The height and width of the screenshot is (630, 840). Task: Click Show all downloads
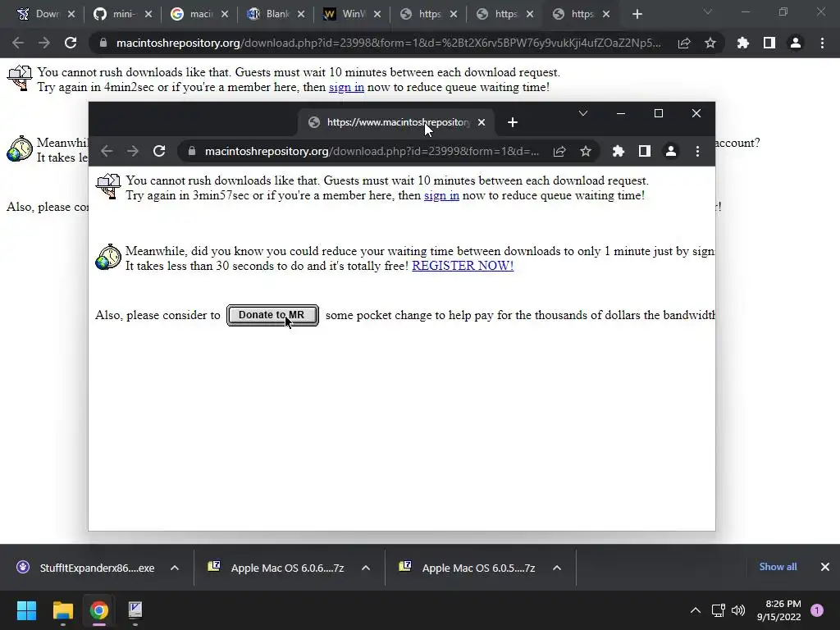pos(778,567)
